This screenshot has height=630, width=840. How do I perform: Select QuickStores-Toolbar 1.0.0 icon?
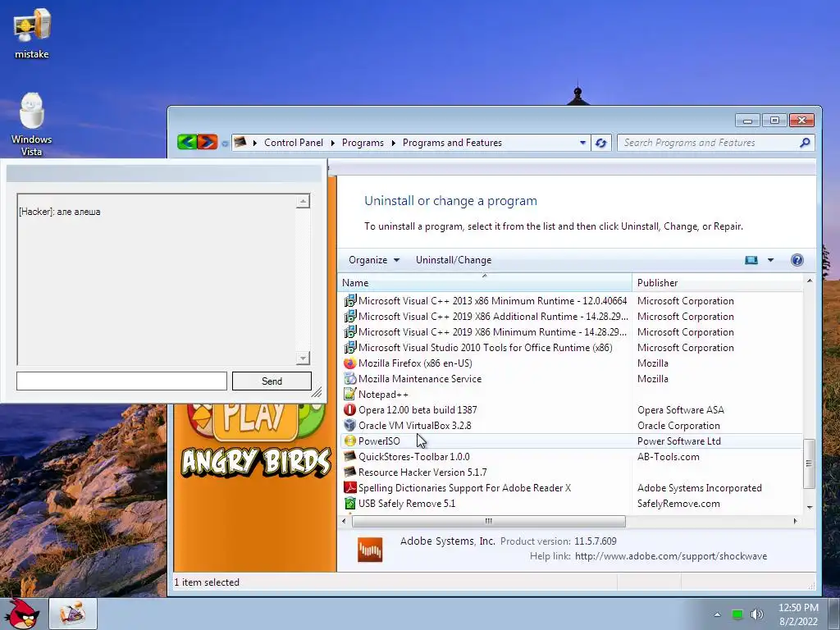click(349, 456)
